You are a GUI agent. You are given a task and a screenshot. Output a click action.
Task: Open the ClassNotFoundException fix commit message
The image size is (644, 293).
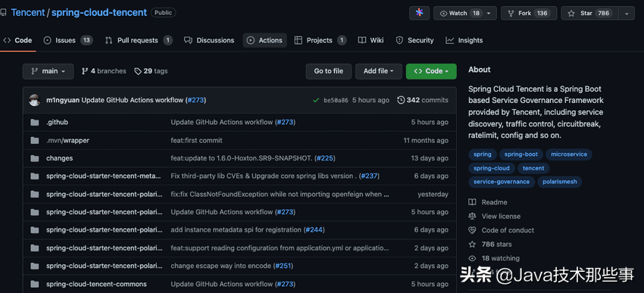(x=280, y=194)
